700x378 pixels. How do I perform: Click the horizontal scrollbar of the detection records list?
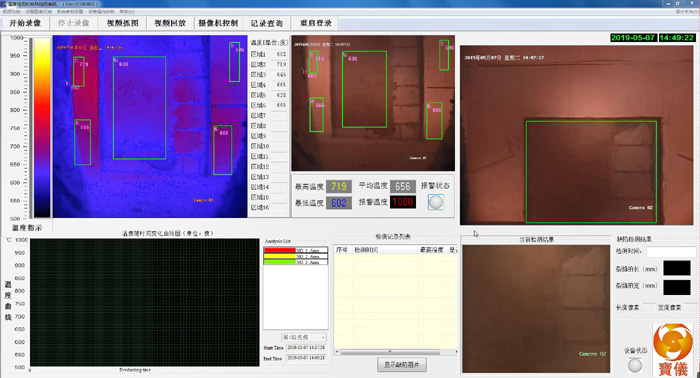click(396, 352)
